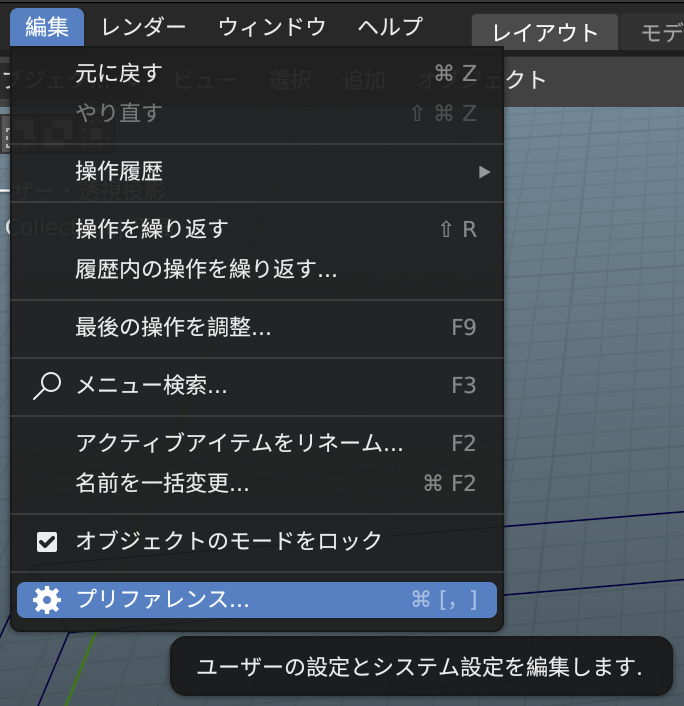This screenshot has width=684, height=706.
Task: Open the レンダー menu
Action: (x=144, y=27)
